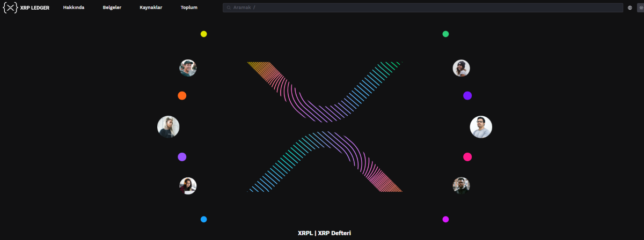
Task: Open the Toplum menu
Action: pos(189,8)
